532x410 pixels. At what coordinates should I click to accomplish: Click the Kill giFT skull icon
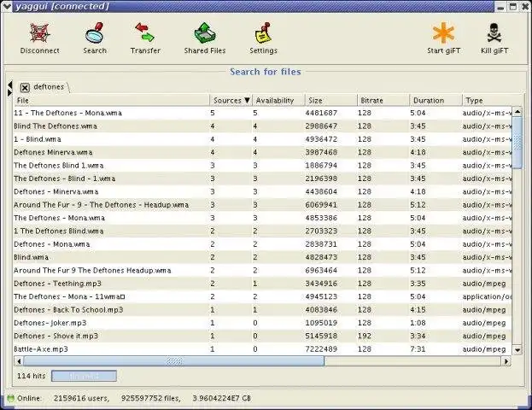click(494, 33)
